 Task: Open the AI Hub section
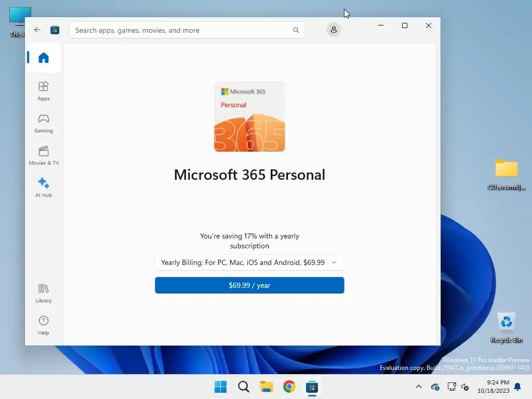(44, 188)
